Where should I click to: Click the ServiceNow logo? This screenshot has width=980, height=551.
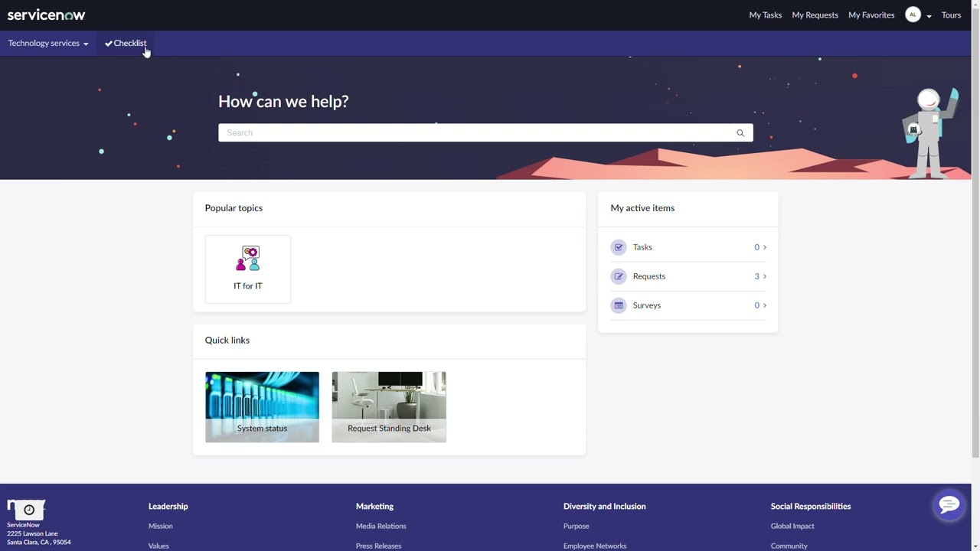coord(46,15)
